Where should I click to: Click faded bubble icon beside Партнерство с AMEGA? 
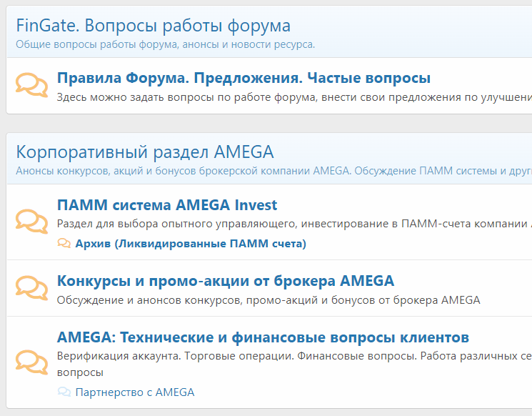coord(64,392)
